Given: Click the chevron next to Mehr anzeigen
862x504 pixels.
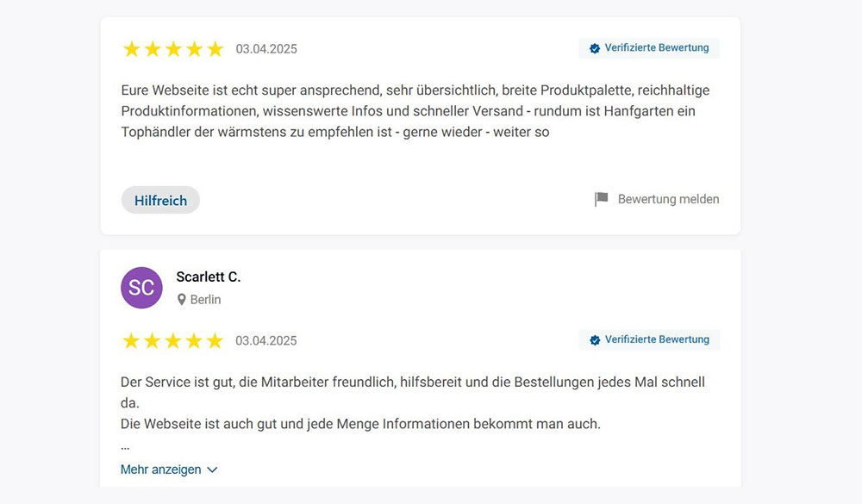Looking at the screenshot, I should click(x=210, y=470).
